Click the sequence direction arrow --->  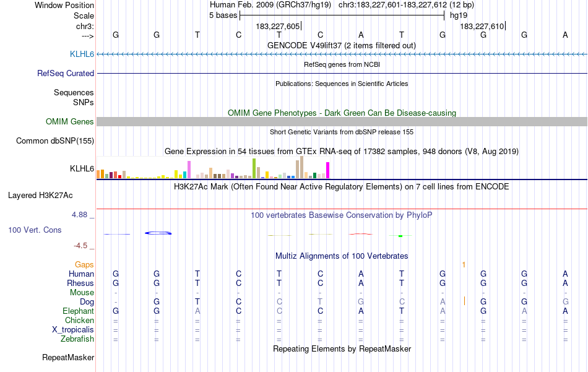88,36
